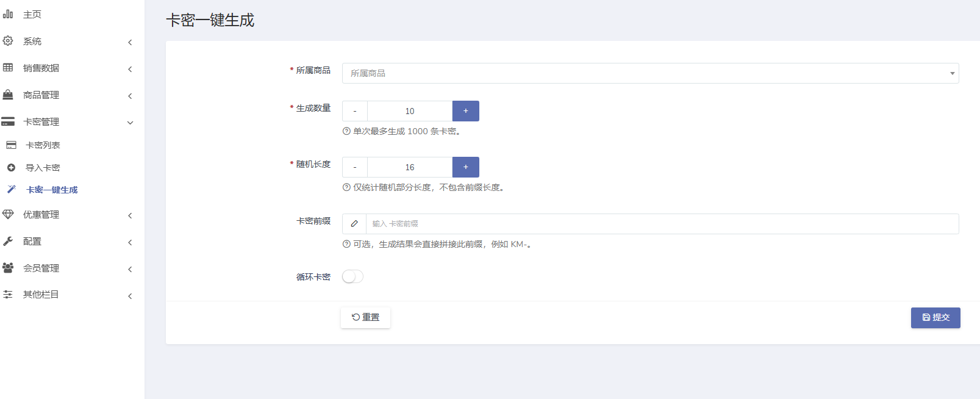This screenshot has height=399, width=980.
Task: Click the 主页 bar chart icon
Action: tap(8, 14)
